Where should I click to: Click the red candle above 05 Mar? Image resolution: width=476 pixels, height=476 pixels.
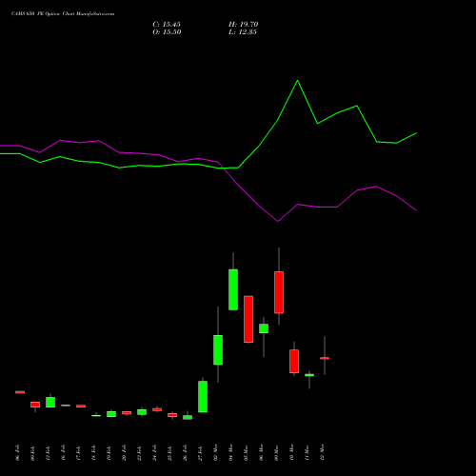tap(248, 319)
